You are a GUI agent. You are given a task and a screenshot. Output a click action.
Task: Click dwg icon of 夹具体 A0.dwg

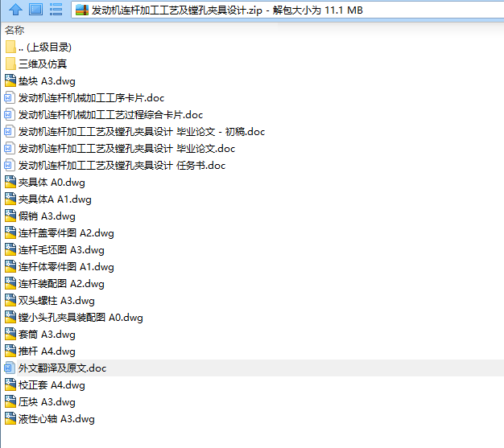click(x=10, y=182)
